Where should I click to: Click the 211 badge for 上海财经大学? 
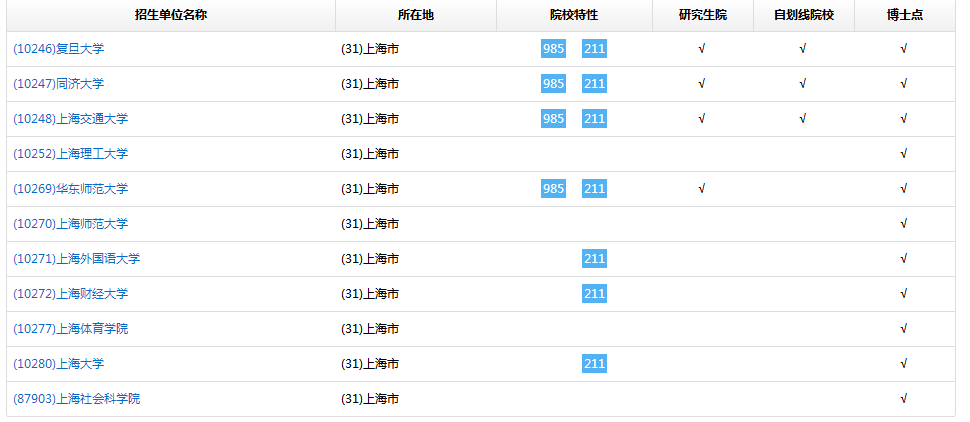(x=594, y=293)
